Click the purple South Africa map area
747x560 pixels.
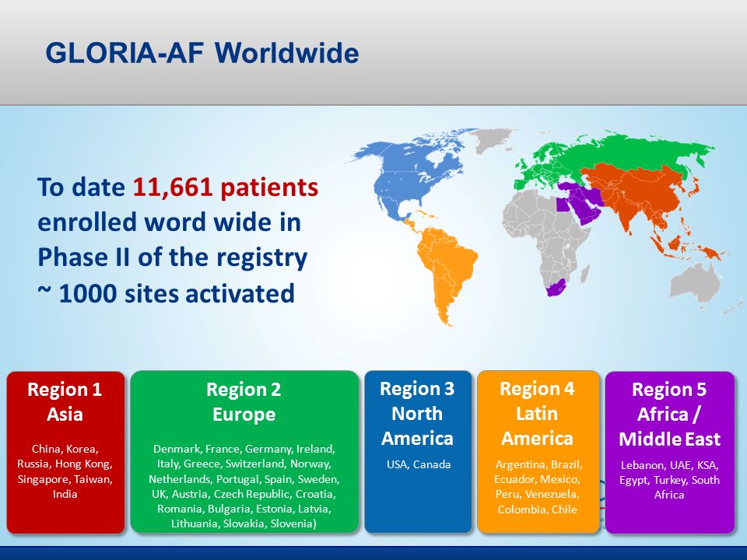(555, 287)
